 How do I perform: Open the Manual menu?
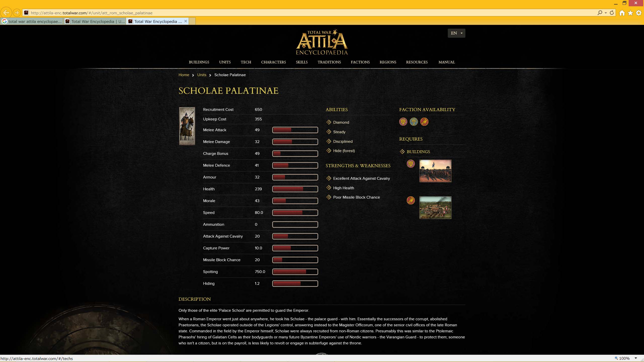click(447, 62)
